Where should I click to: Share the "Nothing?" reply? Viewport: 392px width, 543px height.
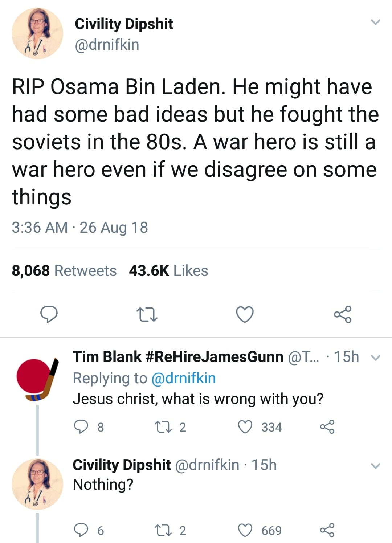(327, 530)
